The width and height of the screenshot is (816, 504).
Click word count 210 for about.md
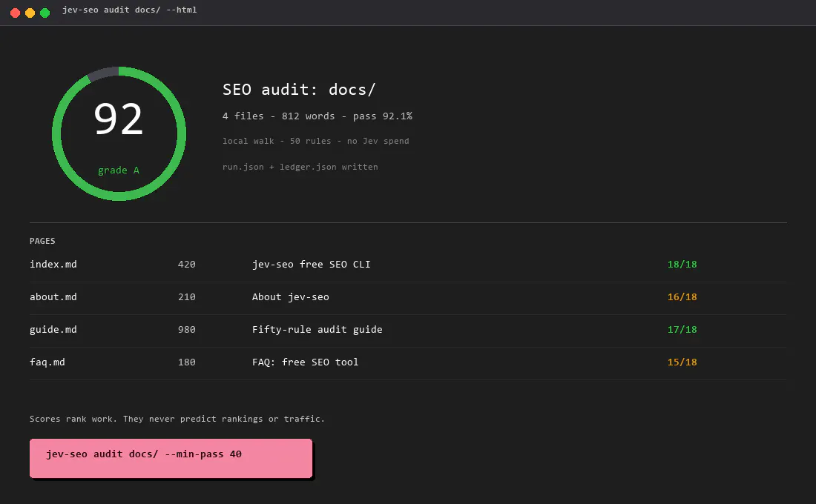click(x=187, y=297)
